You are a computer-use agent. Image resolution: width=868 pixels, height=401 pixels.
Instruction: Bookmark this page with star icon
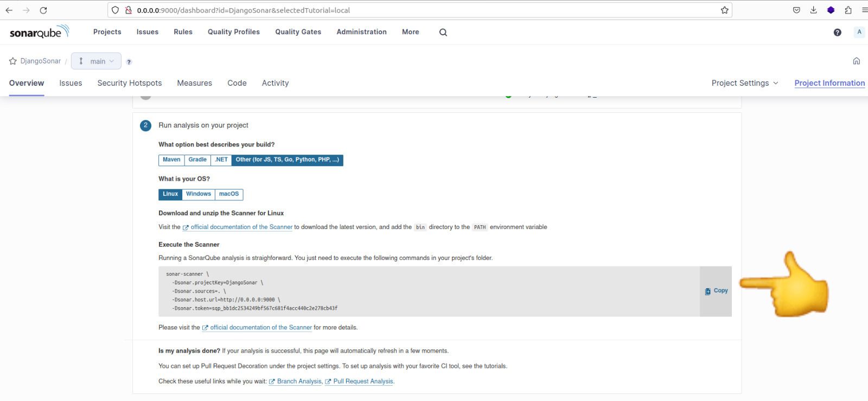[724, 10]
